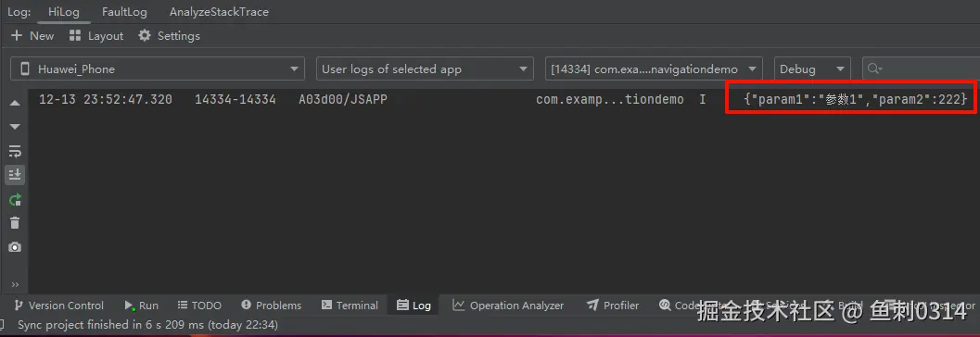
Task: Add a new log window with New
Action: coord(32,35)
